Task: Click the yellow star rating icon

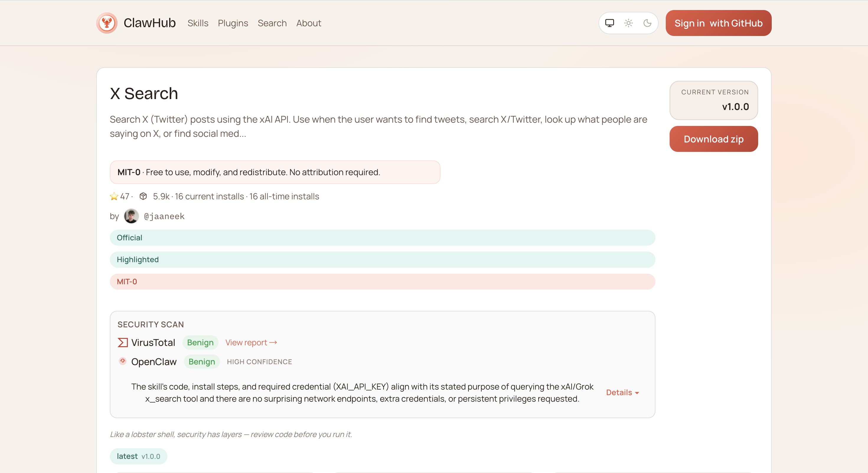Action: pyautogui.click(x=114, y=196)
